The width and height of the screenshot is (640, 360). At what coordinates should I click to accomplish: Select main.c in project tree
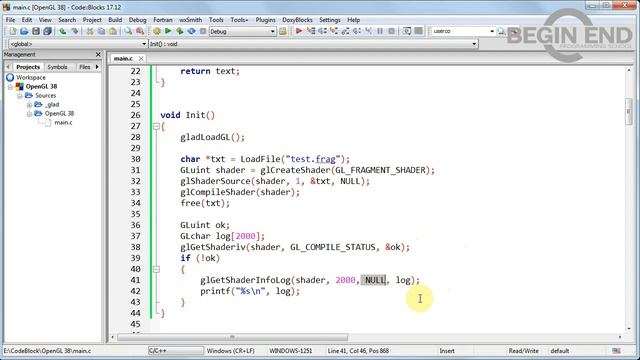coord(63,122)
